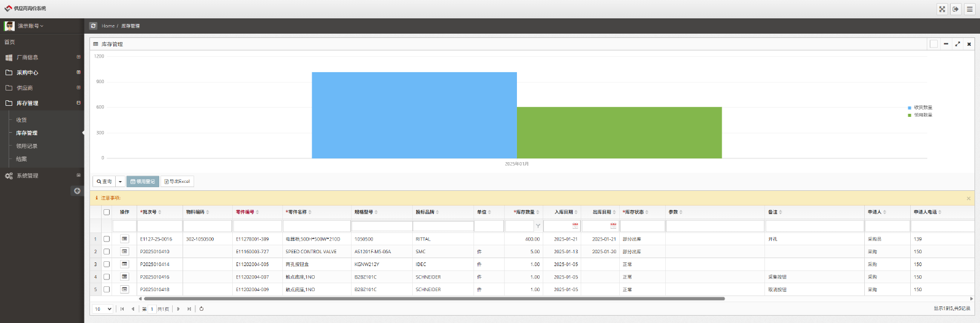Open the hamburger menu icon at top right
Viewport: 980px width, 323px height.
[x=970, y=9]
